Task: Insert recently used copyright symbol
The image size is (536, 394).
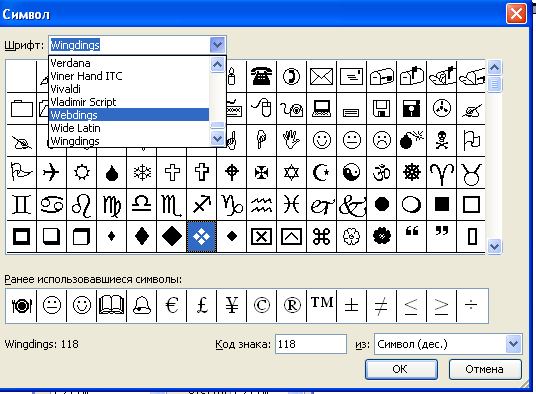Action: coord(262,305)
